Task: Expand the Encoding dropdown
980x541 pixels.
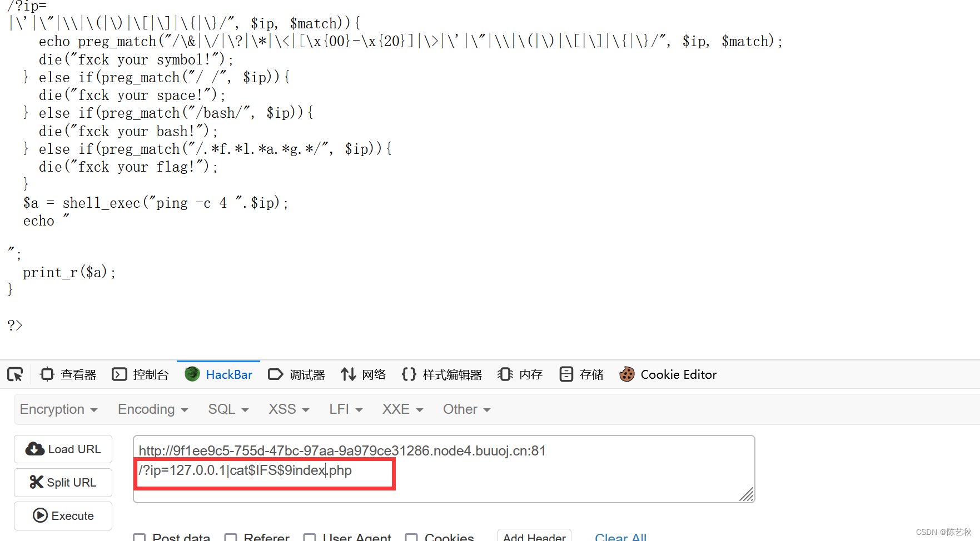Action: [153, 409]
